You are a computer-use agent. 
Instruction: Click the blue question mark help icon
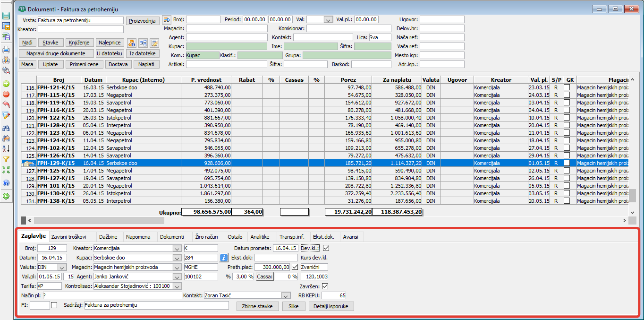click(x=6, y=183)
